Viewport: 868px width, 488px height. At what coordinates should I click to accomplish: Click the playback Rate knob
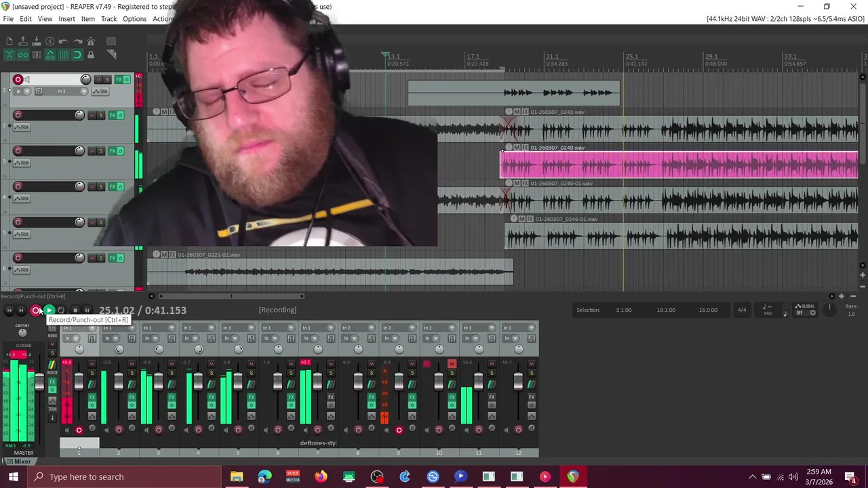(x=829, y=310)
